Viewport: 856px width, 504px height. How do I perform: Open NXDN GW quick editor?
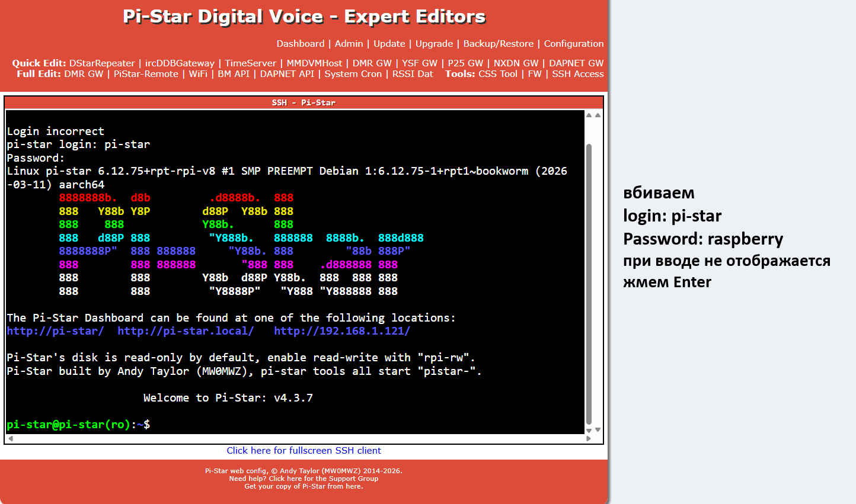pyautogui.click(x=516, y=63)
